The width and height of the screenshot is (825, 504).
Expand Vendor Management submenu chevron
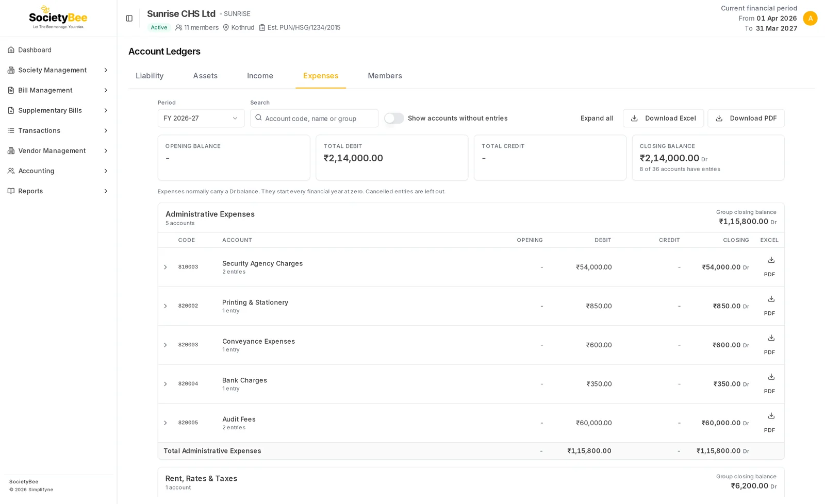(106, 150)
